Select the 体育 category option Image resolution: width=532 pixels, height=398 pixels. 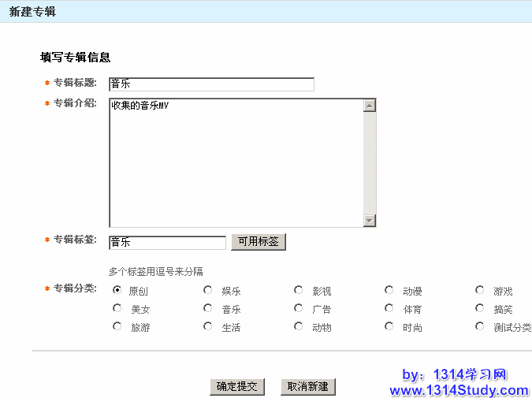[x=389, y=308]
